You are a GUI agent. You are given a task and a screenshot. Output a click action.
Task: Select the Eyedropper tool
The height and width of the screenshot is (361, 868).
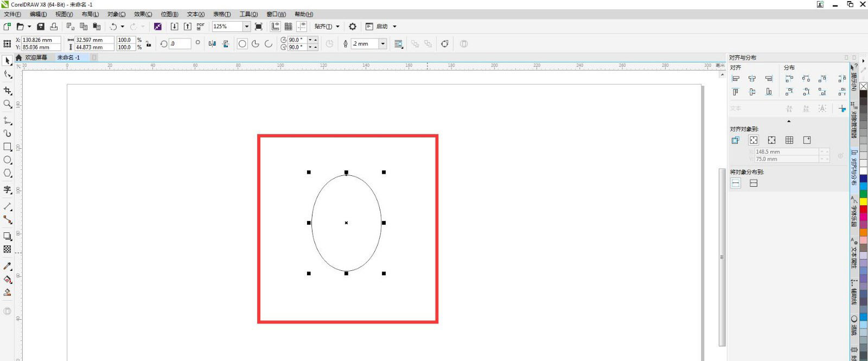click(x=8, y=266)
